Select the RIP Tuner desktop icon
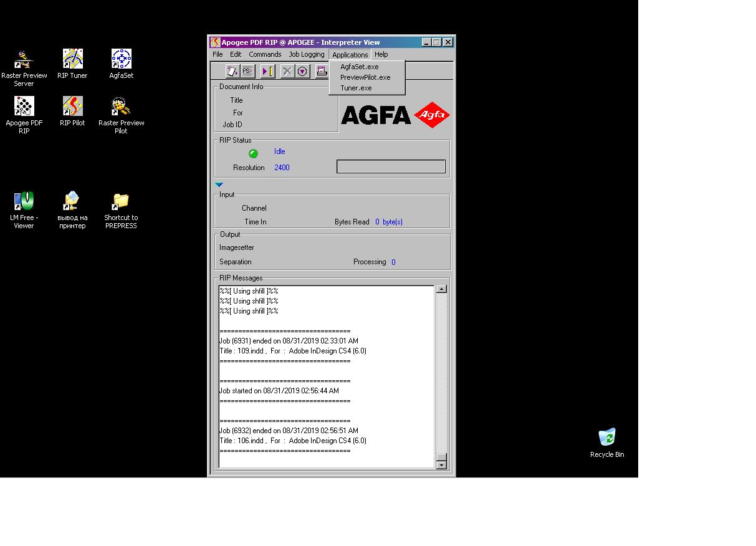This screenshot has height=546, width=756. point(72,64)
